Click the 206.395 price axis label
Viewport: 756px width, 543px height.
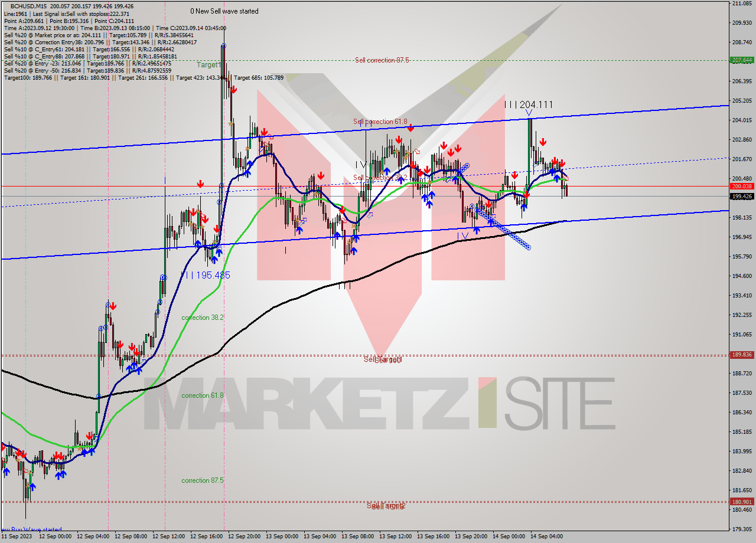click(742, 81)
